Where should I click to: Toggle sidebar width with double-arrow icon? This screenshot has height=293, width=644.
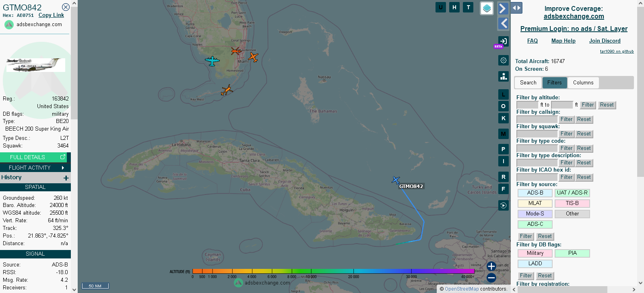(516, 8)
